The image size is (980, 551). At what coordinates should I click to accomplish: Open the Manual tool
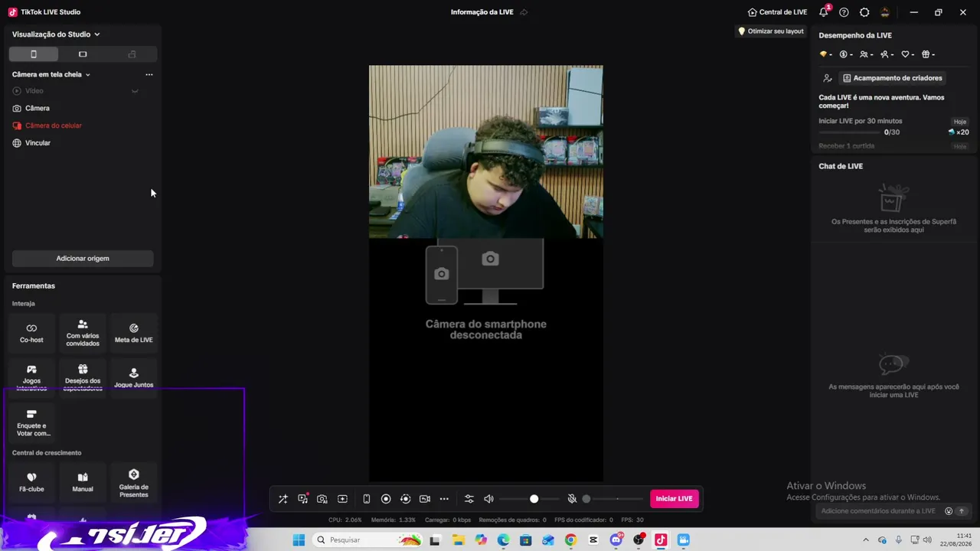pos(83,482)
